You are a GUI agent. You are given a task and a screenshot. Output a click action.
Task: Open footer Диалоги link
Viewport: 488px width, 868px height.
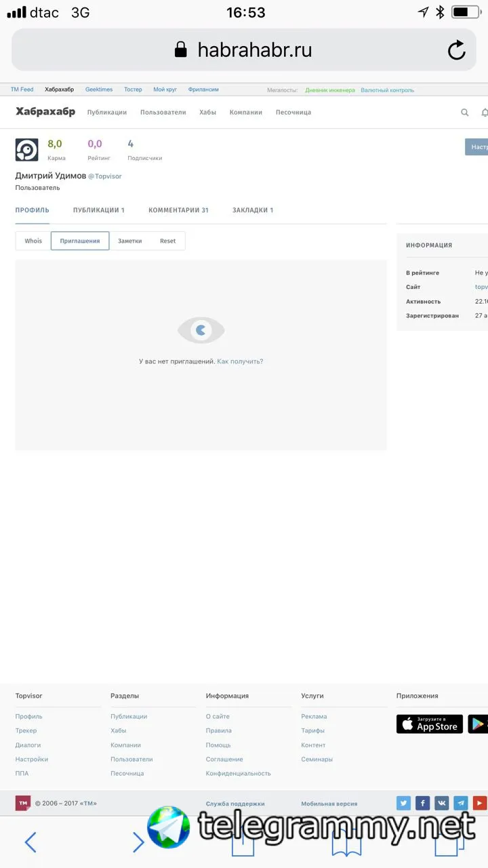[x=28, y=745]
